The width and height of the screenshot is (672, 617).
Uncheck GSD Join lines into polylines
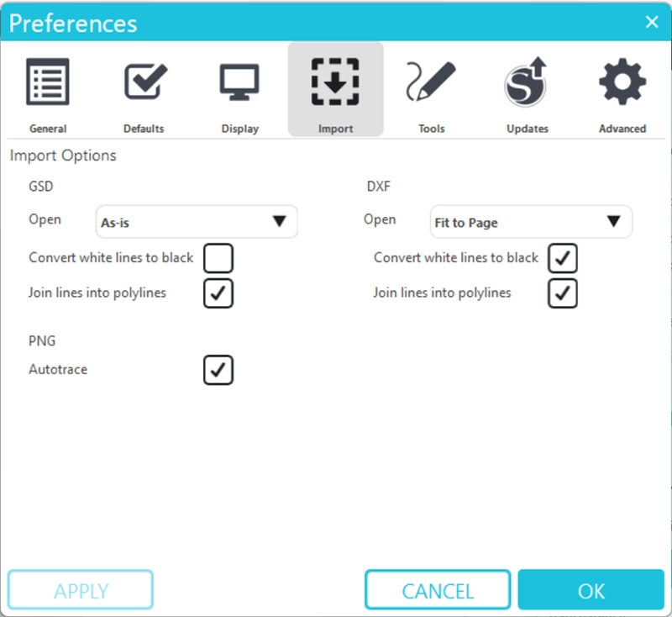218,293
